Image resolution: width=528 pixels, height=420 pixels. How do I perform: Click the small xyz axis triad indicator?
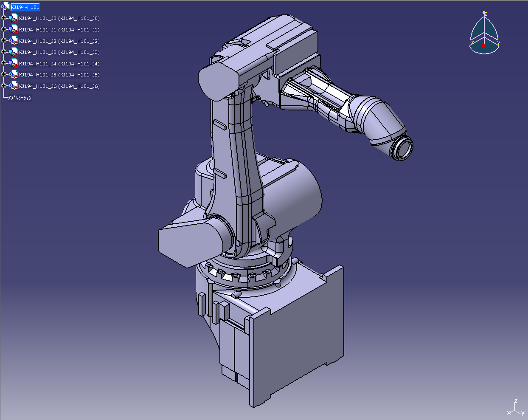(x=516, y=407)
